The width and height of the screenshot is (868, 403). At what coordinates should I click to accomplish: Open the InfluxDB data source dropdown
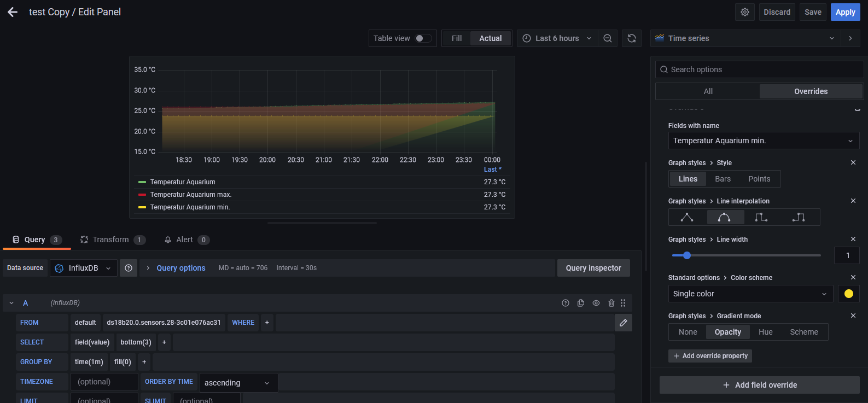coord(84,268)
